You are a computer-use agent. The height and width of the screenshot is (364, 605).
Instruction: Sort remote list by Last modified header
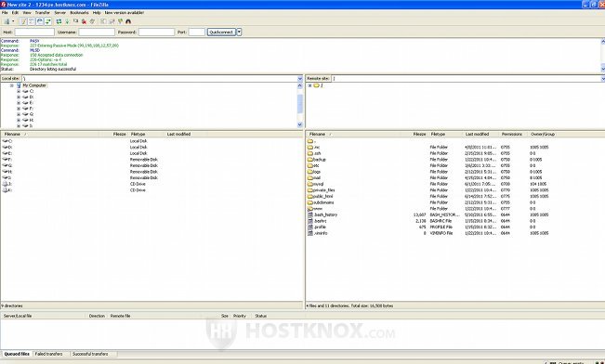(478, 135)
